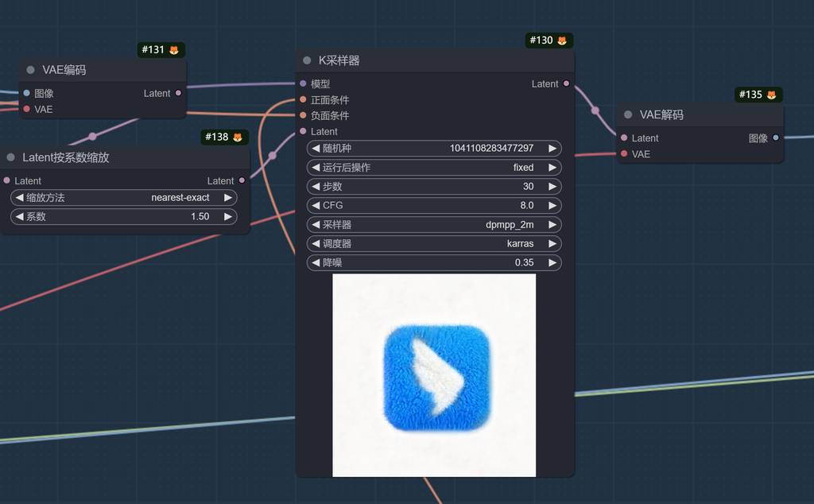Image resolution: width=814 pixels, height=504 pixels.
Task: Collapse the VAE解码 node via its dot
Action: point(628,114)
